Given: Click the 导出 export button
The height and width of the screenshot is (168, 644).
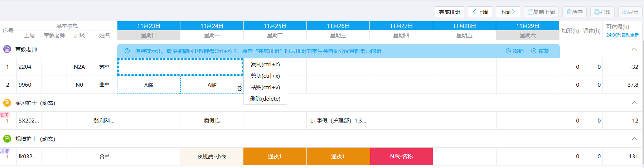Looking at the screenshot, I should tap(630, 12).
